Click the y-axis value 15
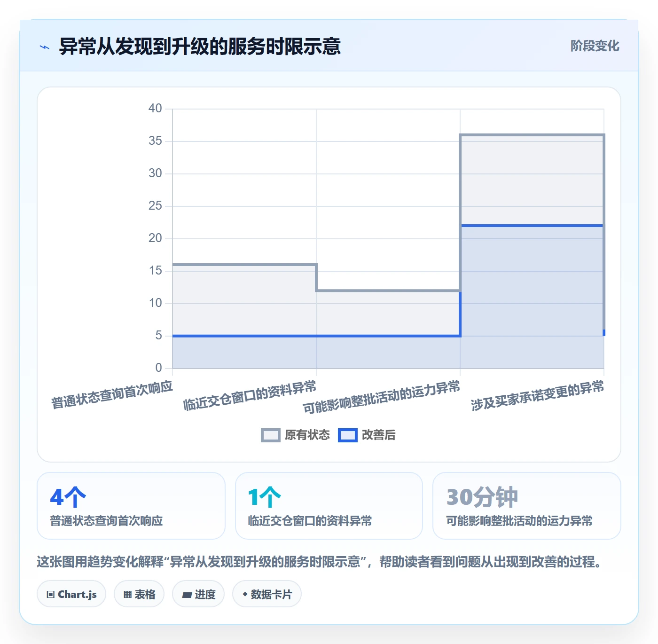The width and height of the screenshot is (658, 644). click(155, 271)
